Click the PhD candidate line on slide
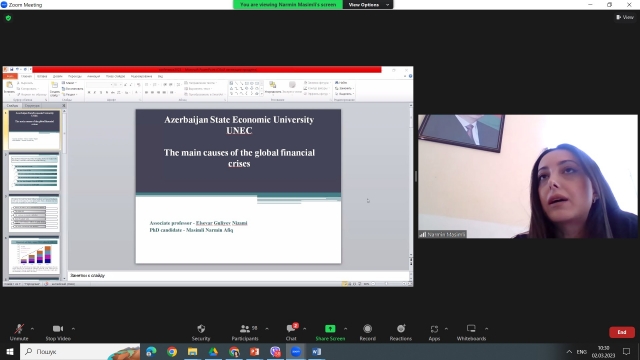The width and height of the screenshot is (640, 360). coord(191,230)
